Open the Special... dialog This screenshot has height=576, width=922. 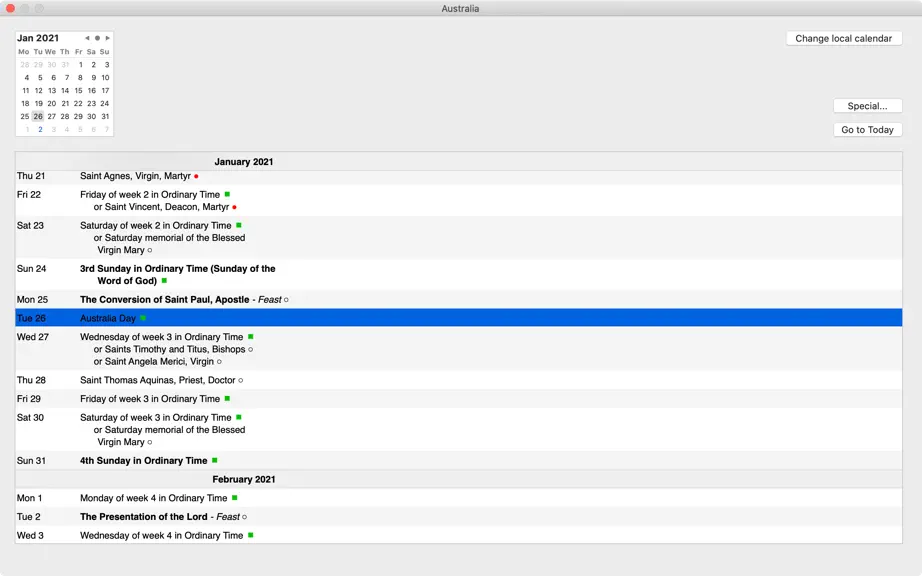coord(867,106)
